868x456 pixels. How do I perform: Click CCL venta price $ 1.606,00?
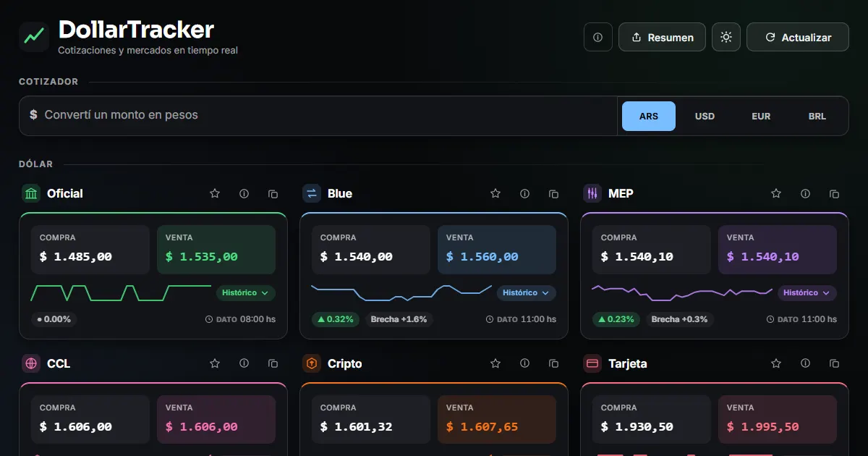click(202, 426)
